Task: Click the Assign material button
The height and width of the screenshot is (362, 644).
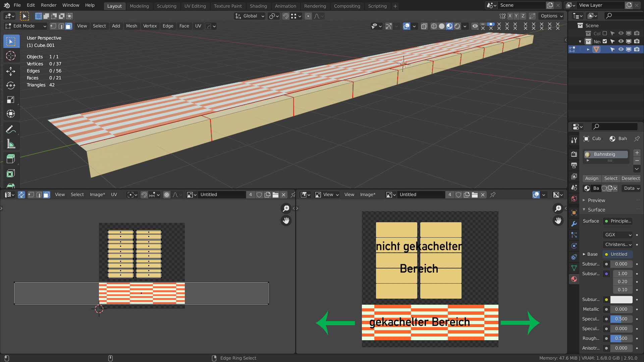Action: pyautogui.click(x=592, y=179)
